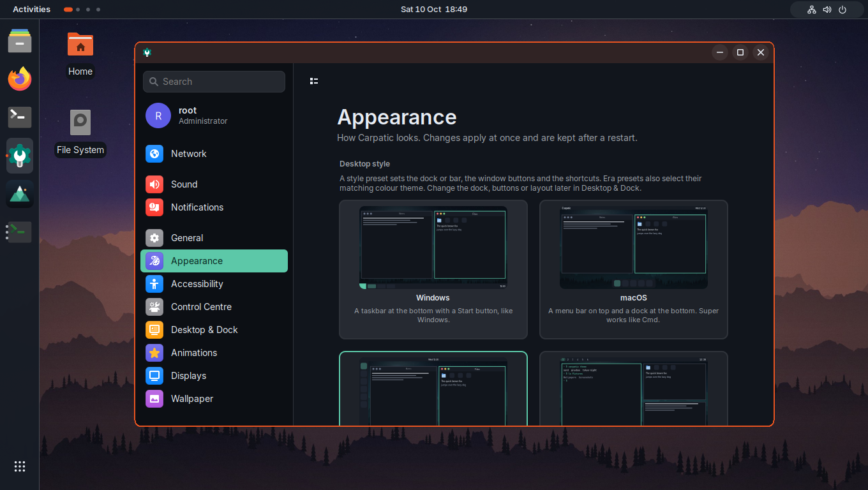Image resolution: width=868 pixels, height=490 pixels.
Task: Click the large "Appearance" page heading
Action: 397,117
